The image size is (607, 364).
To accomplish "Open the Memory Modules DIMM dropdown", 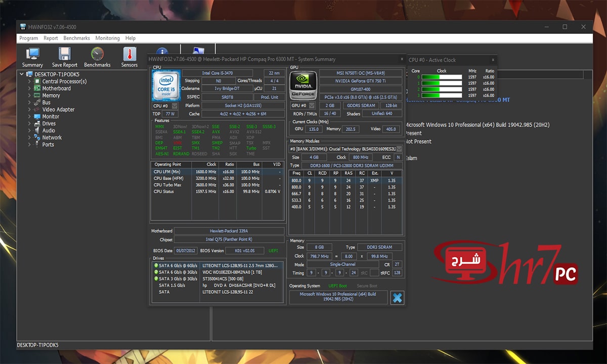I will click(x=399, y=149).
